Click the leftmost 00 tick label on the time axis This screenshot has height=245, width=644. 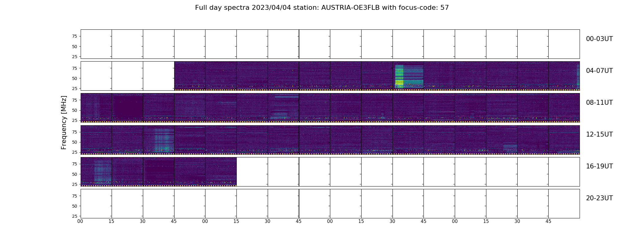[x=80, y=221]
